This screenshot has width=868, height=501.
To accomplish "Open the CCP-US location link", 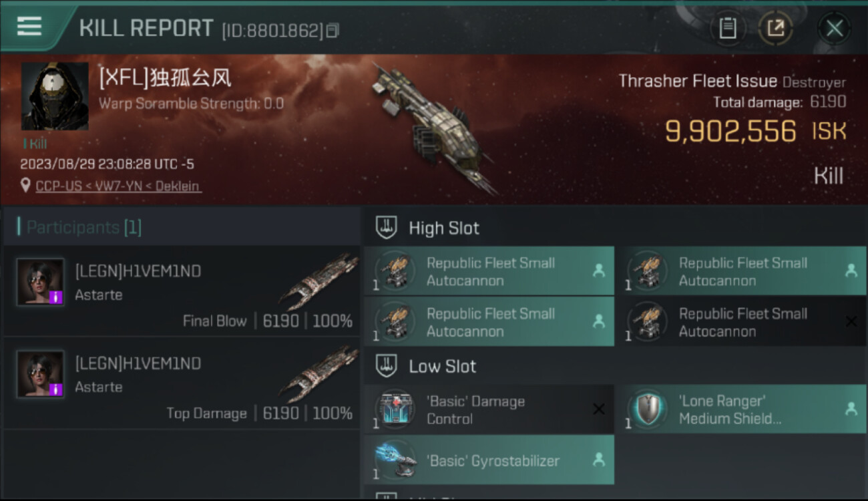I will tap(118, 186).
